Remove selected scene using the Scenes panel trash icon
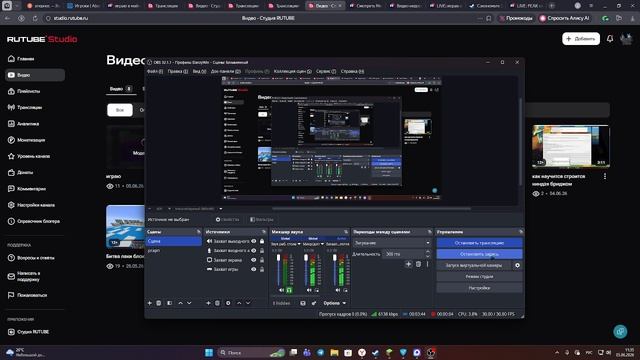 point(159,303)
